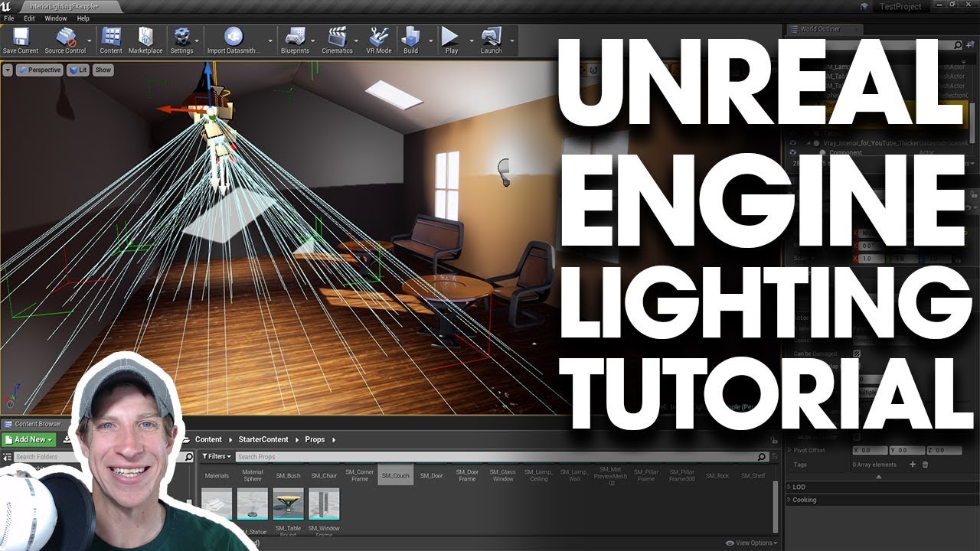Open Settings toolbar icon
The image size is (980, 551).
[181, 41]
